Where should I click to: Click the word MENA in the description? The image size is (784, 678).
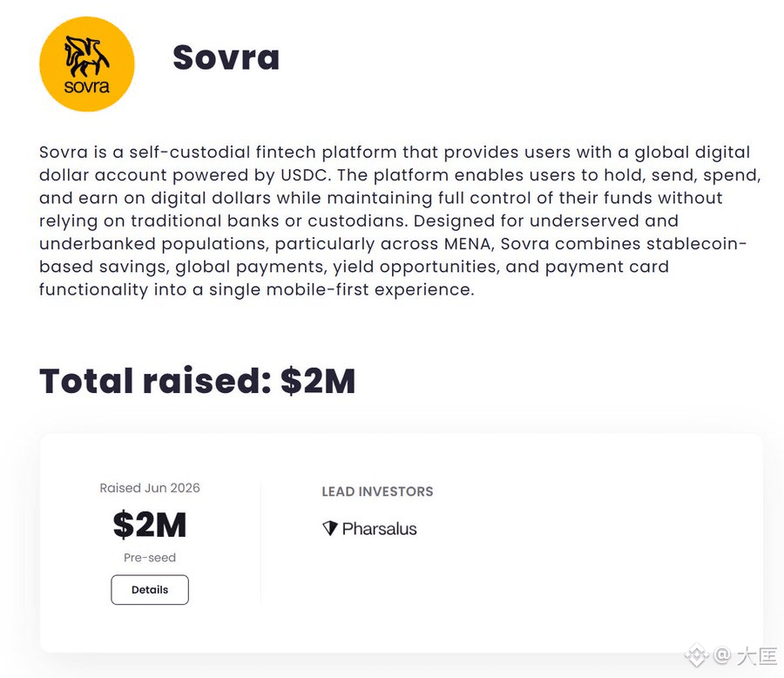click(x=468, y=244)
